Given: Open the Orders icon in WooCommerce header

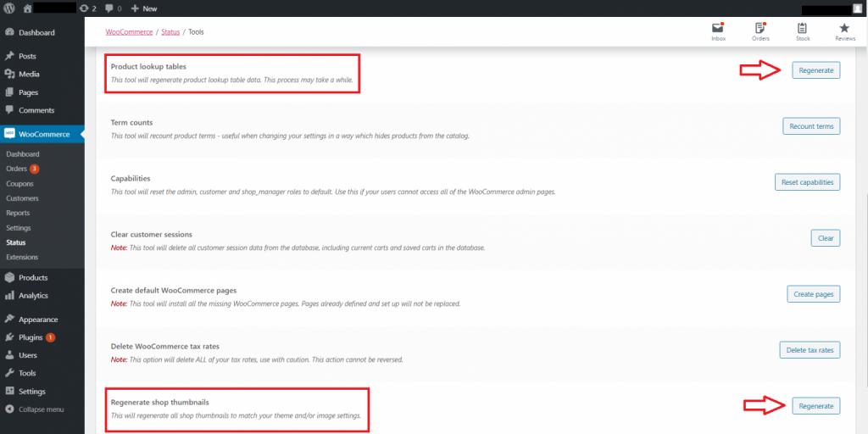Looking at the screenshot, I should coord(760,32).
